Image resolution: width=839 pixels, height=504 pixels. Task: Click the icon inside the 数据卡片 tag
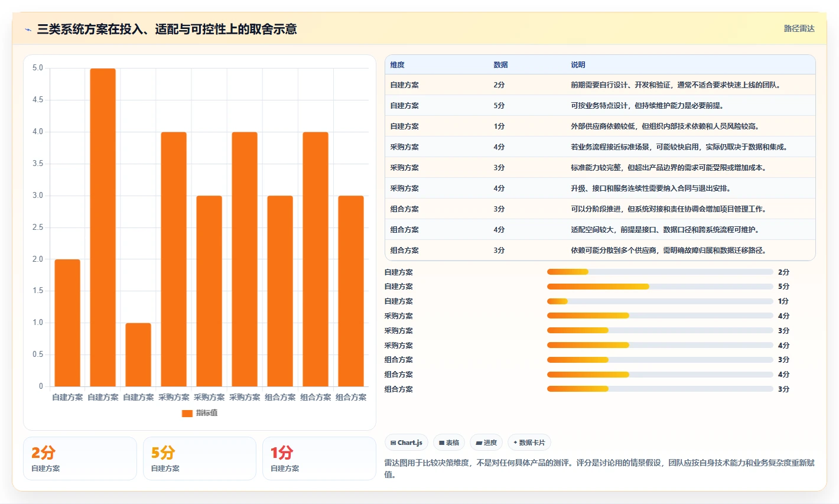[515, 443]
